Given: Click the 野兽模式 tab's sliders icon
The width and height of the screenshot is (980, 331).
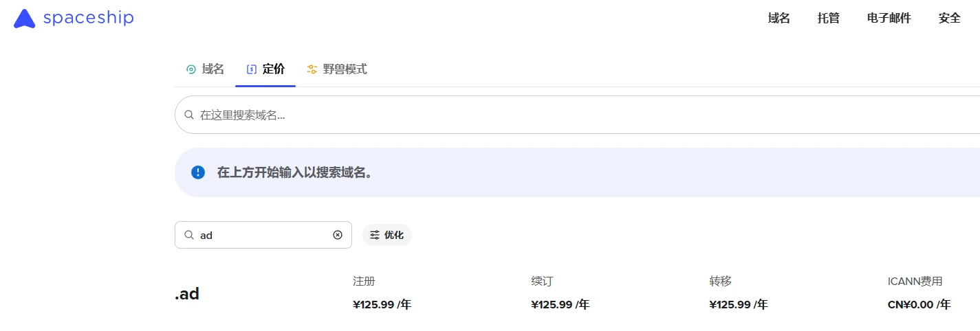Looking at the screenshot, I should 312,69.
